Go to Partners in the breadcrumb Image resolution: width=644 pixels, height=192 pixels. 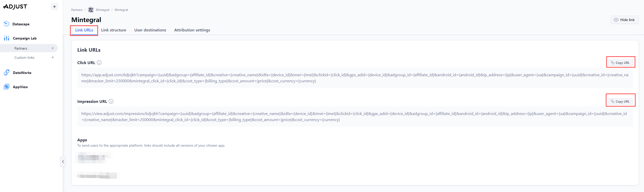[x=77, y=10]
